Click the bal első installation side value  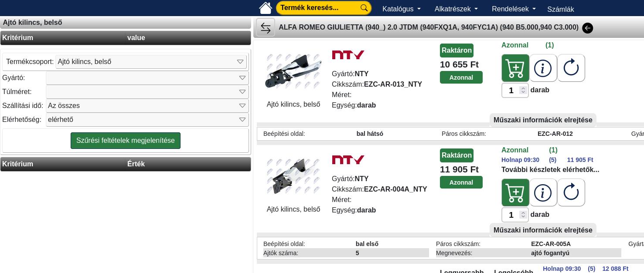[x=367, y=244]
